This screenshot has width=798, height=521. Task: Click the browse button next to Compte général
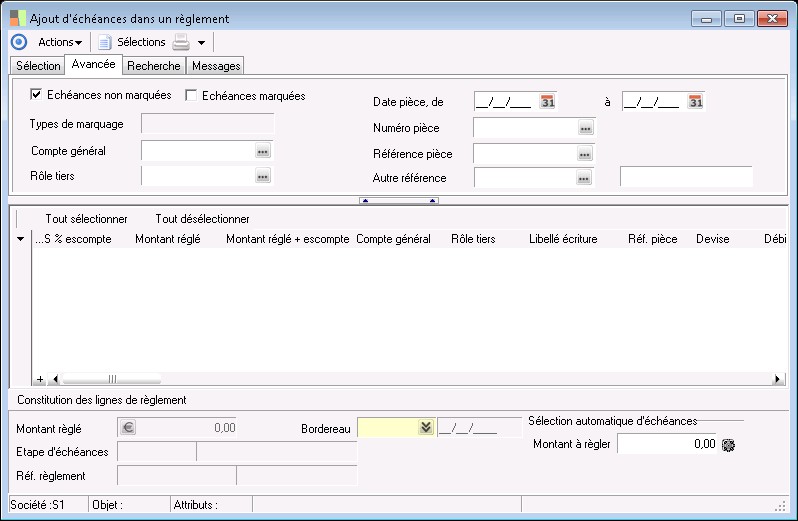coord(263,151)
